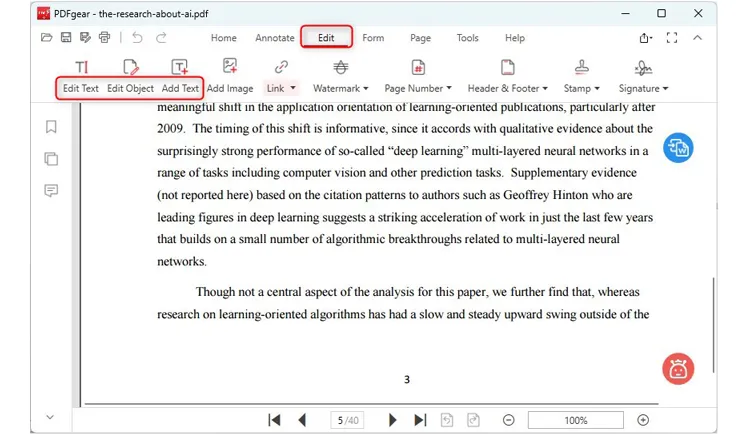Click the Edit Object label

click(130, 88)
